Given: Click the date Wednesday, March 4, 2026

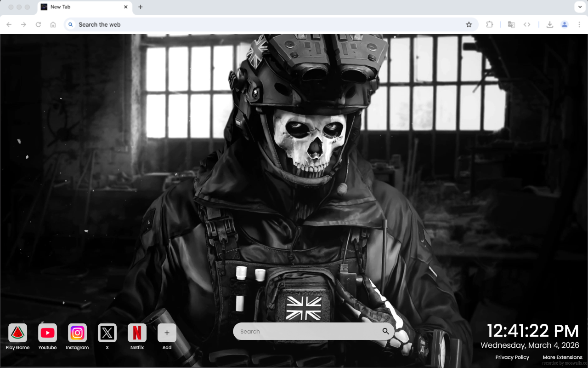Looking at the screenshot, I should (x=530, y=345).
